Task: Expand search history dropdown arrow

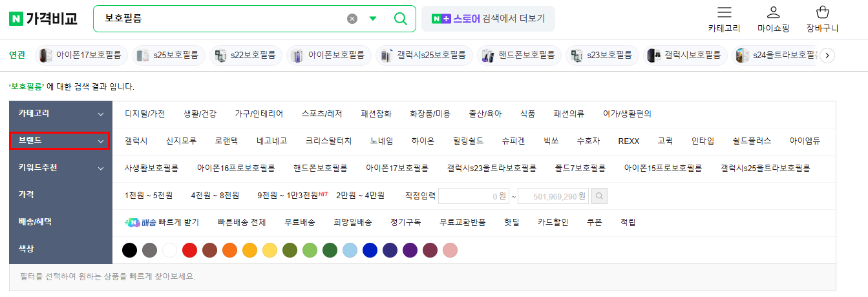Action: pos(373,19)
